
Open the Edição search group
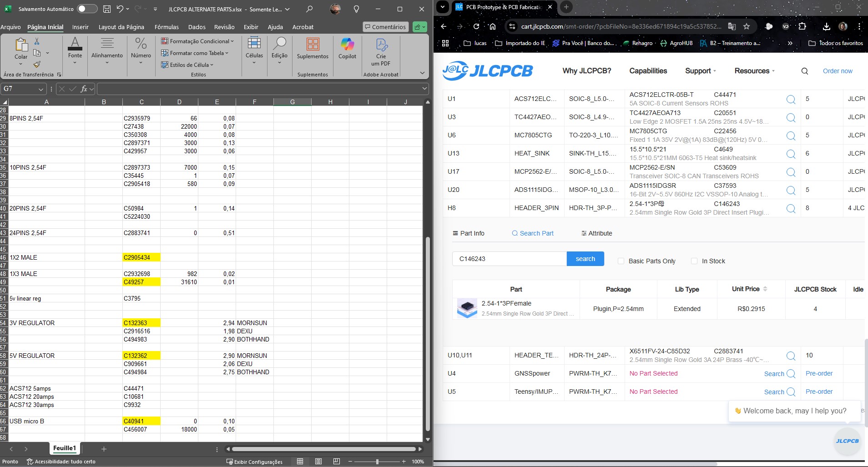point(279,51)
